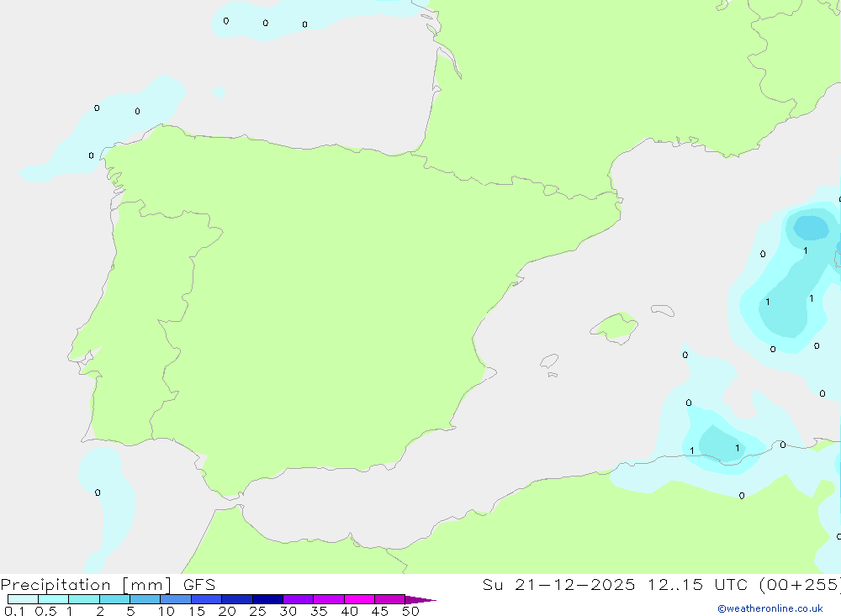Select the 5–10 mm legend swatch
The height and width of the screenshot is (616, 841).
(145, 599)
